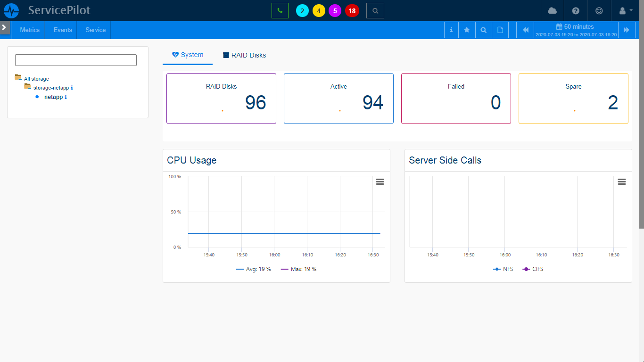Click the sidebar search input field
Image resolution: width=644 pixels, height=362 pixels.
click(75, 60)
